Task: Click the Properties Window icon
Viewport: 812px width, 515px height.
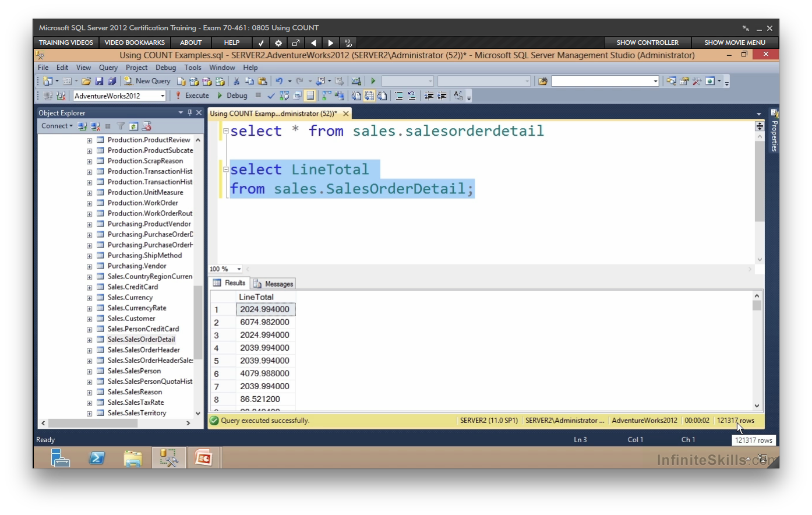Action: pos(684,81)
